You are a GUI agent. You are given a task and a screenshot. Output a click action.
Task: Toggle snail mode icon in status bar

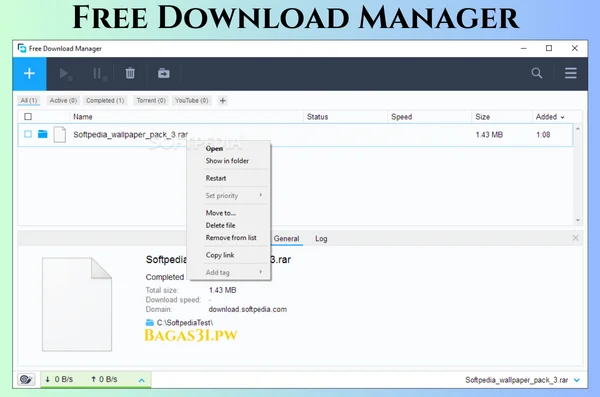coord(26,379)
